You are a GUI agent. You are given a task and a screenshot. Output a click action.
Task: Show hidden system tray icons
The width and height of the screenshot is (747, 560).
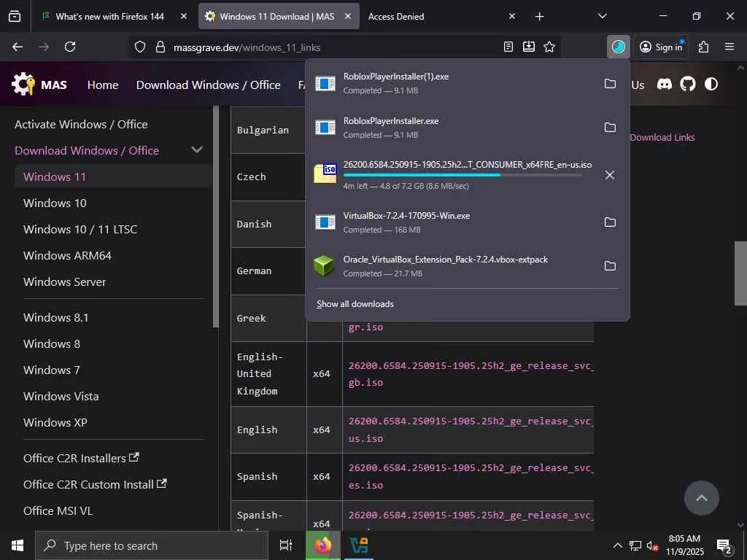617,545
